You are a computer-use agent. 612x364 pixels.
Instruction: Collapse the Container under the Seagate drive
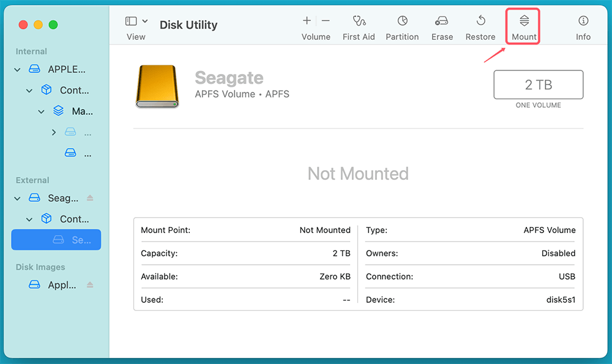pyautogui.click(x=29, y=218)
